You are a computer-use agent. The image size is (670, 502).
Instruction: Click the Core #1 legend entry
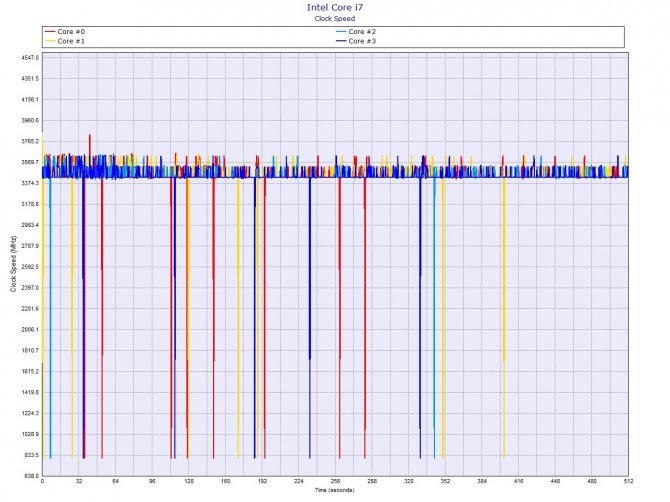coord(65,41)
